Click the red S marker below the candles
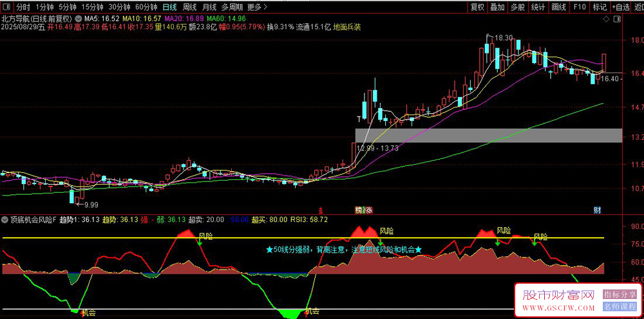Viewport: 644px width, 319px height. [x=320, y=210]
